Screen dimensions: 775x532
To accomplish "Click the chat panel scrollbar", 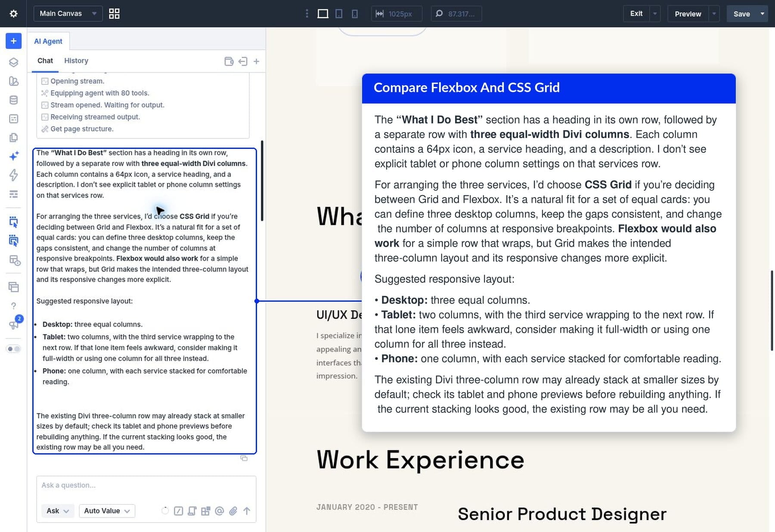I will pyautogui.click(x=262, y=181).
